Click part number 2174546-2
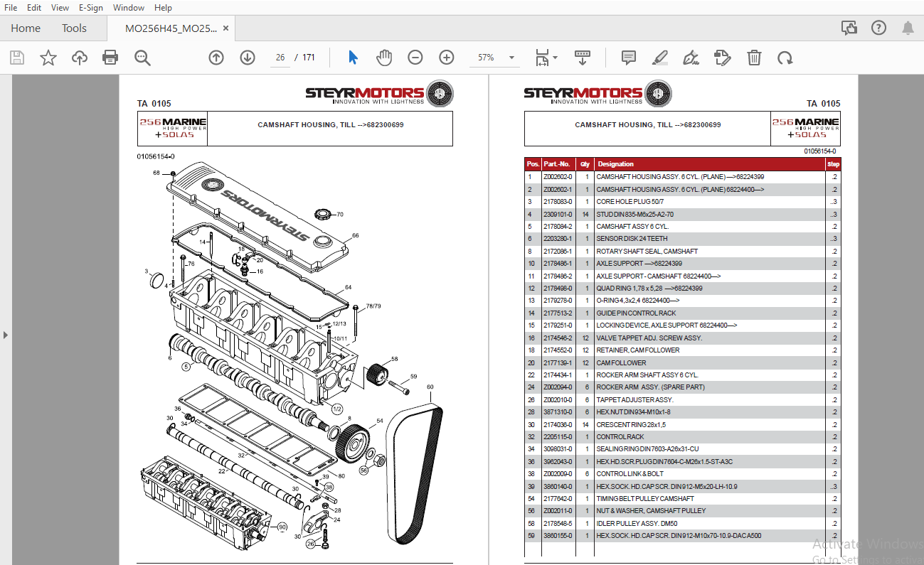Screen dimensions: 924x565 (557, 338)
